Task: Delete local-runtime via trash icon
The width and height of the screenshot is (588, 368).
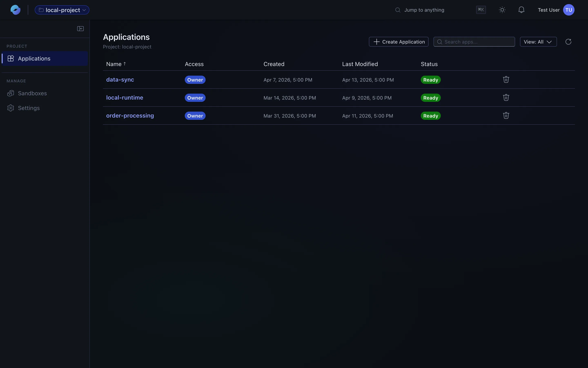Action: (x=506, y=98)
